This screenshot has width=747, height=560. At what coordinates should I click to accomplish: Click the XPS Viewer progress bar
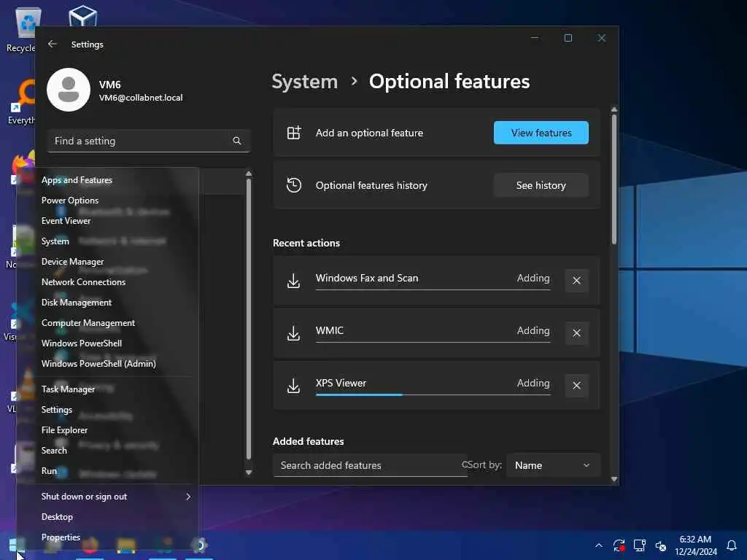433,394
